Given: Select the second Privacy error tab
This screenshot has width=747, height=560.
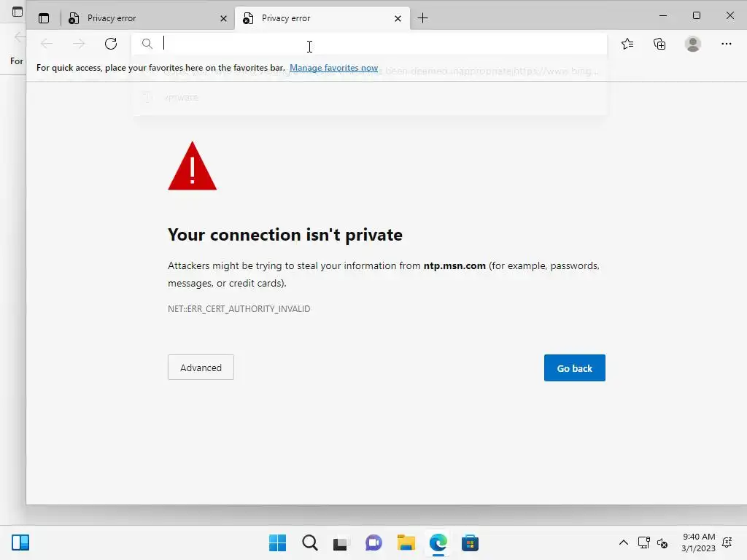Looking at the screenshot, I should [322, 18].
